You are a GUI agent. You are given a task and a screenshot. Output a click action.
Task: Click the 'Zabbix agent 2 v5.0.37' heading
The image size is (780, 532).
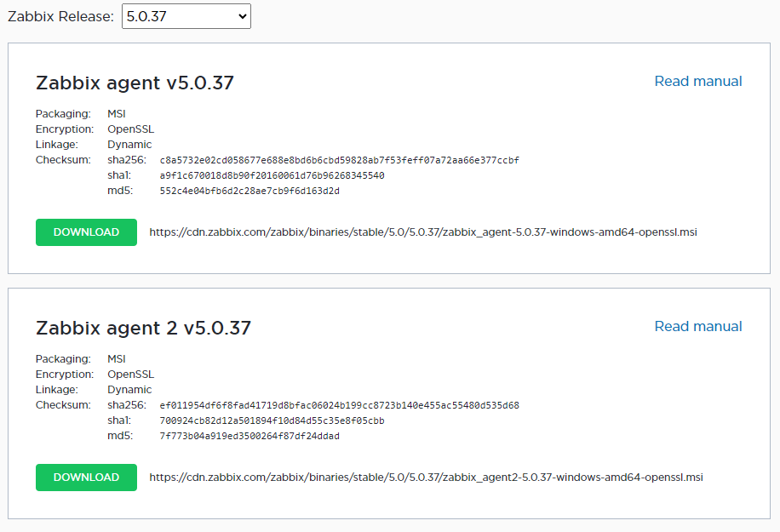point(143,328)
